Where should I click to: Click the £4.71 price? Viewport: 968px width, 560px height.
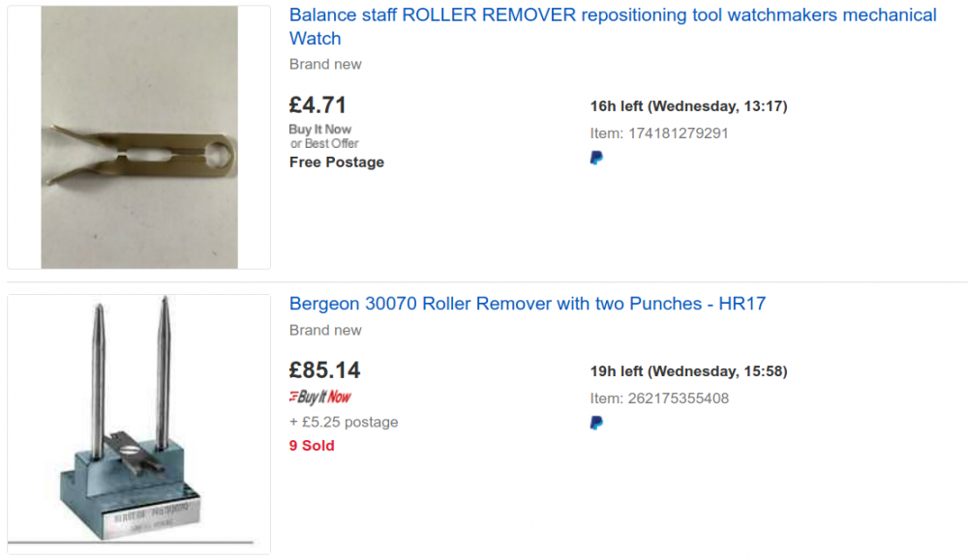[318, 104]
